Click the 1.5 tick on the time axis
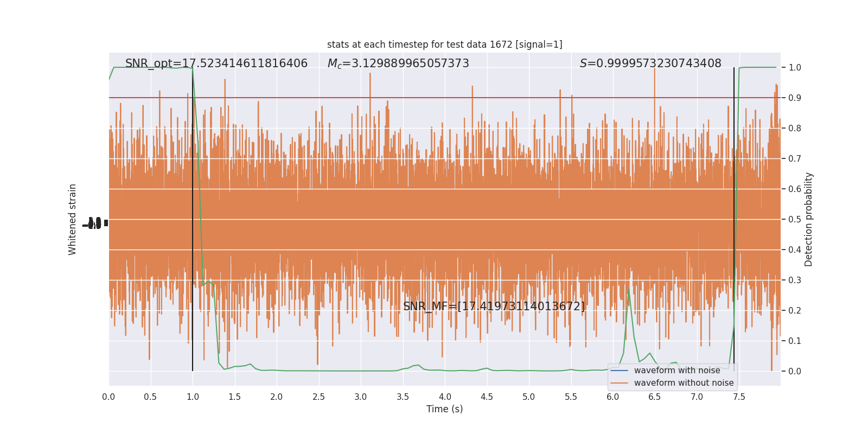 pyautogui.click(x=234, y=397)
